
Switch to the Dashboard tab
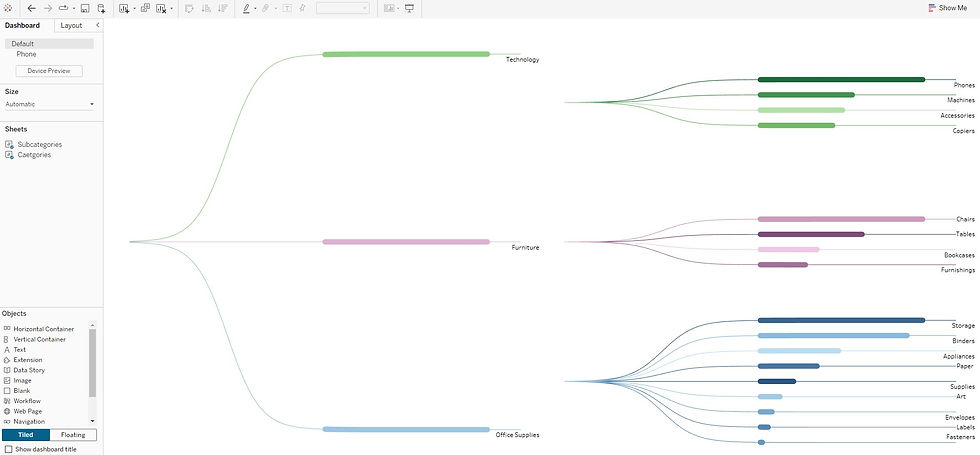tap(22, 26)
